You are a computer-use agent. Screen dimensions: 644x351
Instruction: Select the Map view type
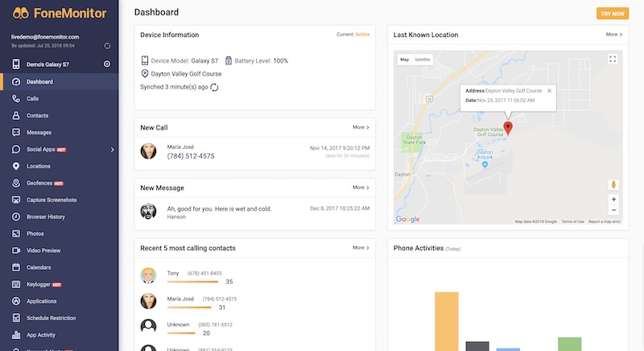[405, 60]
